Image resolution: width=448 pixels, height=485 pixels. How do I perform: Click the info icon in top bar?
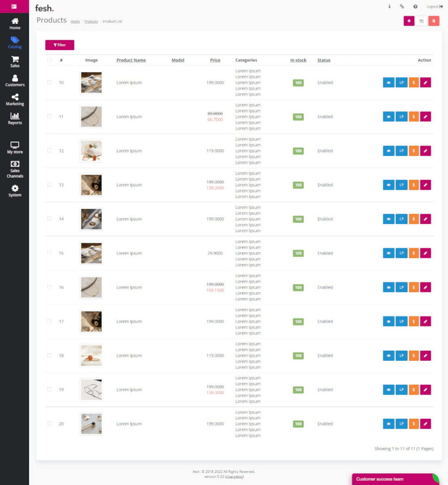pyautogui.click(x=389, y=7)
